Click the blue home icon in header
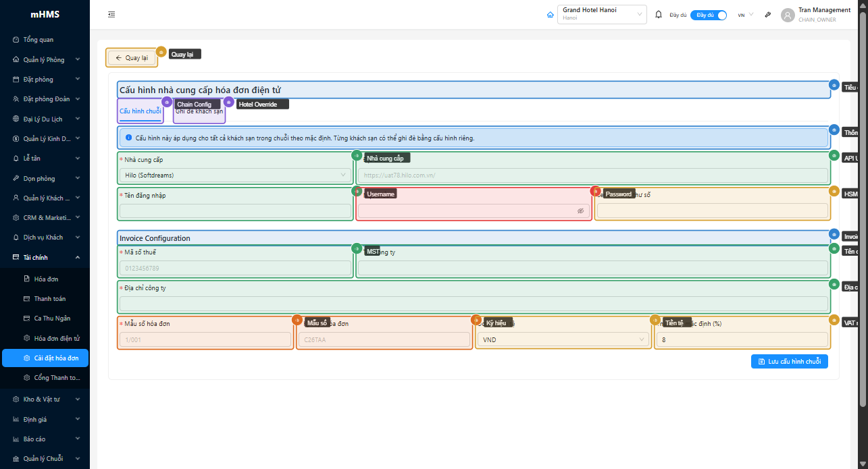 [x=550, y=15]
